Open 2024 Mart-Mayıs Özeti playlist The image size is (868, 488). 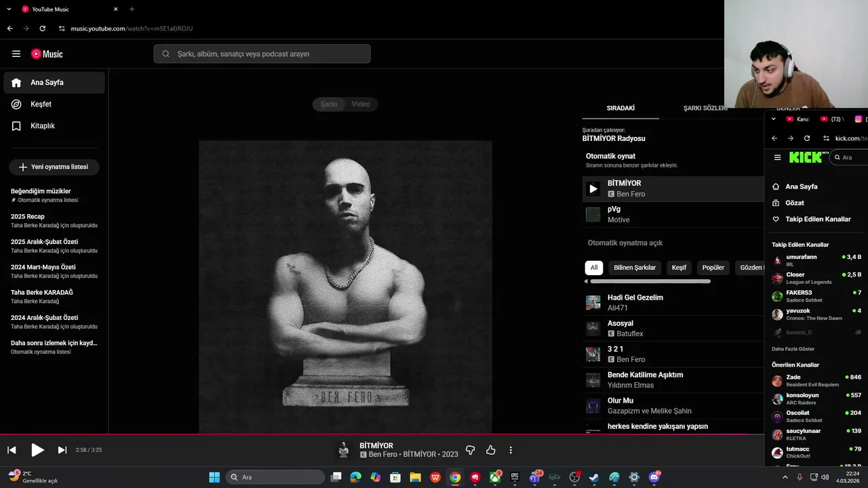coord(54,271)
